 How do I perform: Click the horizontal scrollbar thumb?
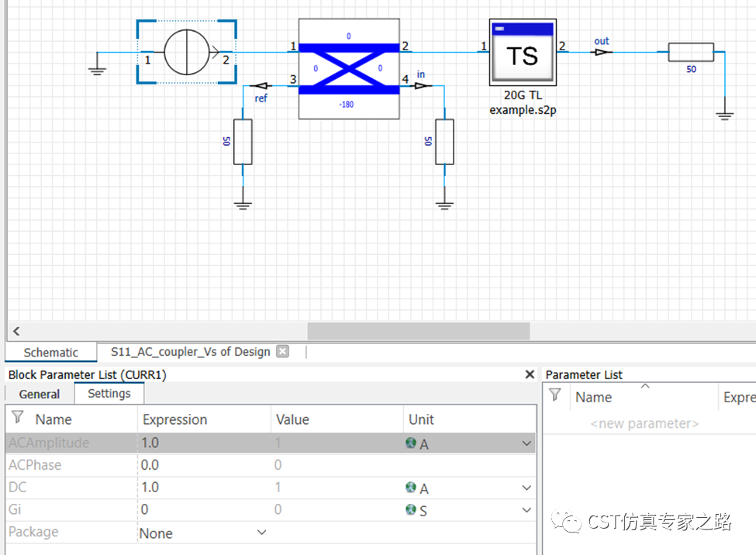click(x=419, y=331)
